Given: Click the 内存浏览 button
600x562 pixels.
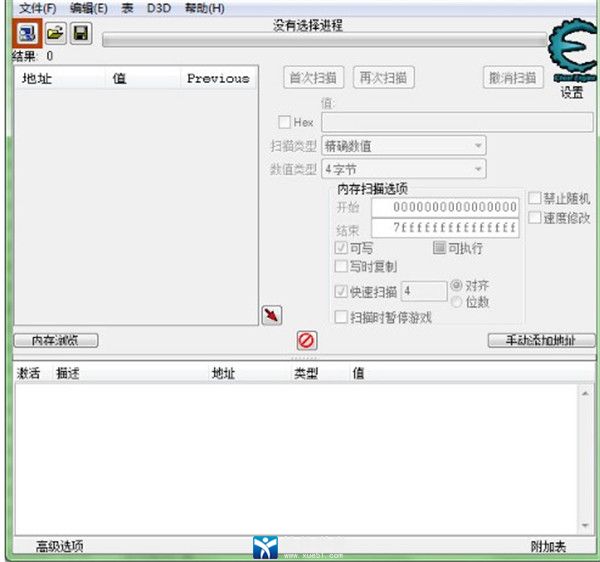Looking at the screenshot, I should [x=56, y=340].
